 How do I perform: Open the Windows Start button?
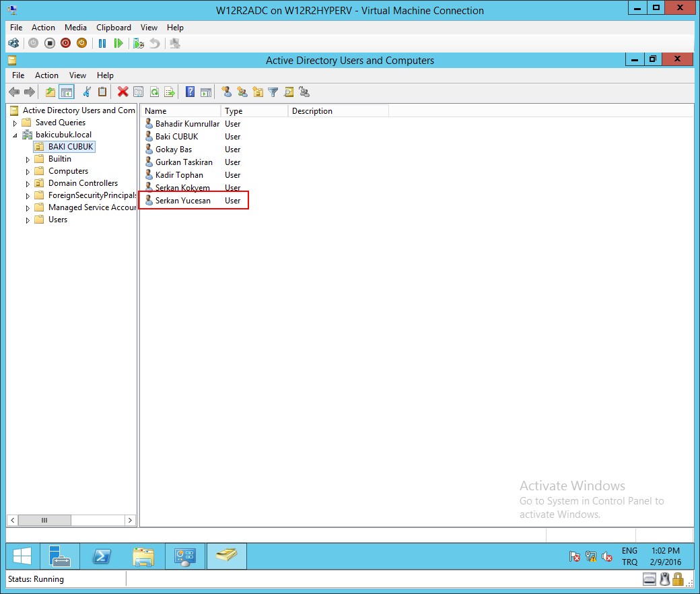coord(22,556)
